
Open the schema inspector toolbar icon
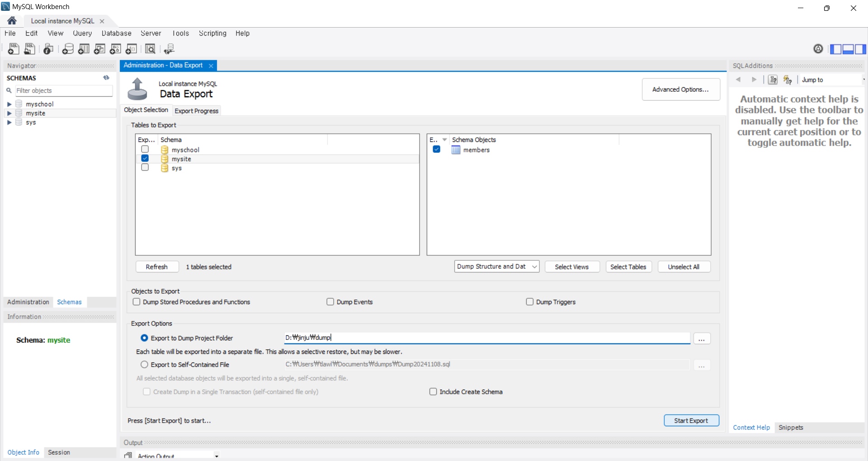48,49
